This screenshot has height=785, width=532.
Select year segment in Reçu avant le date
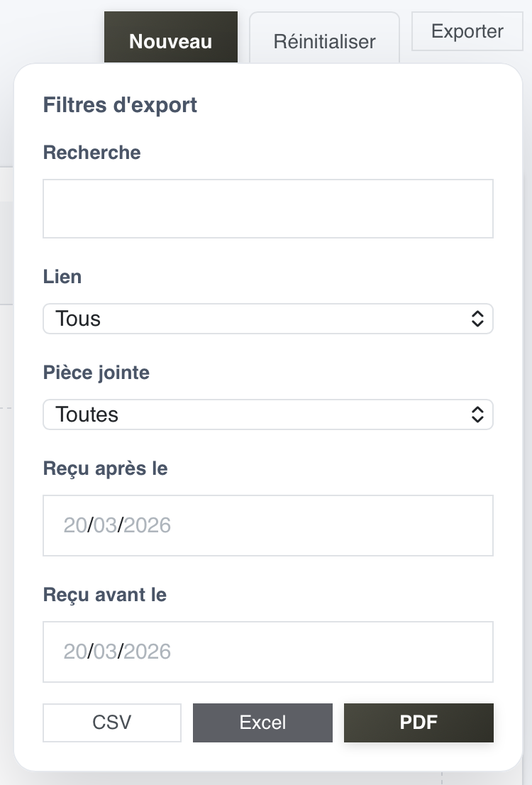[148, 652]
